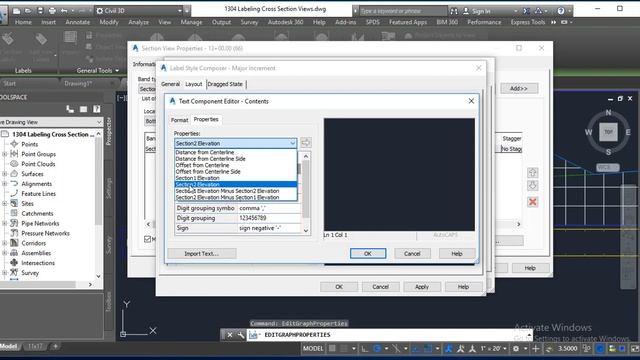This screenshot has width=640, height=360.
Task: Open the Analyze ribbon tab
Action: point(138,22)
